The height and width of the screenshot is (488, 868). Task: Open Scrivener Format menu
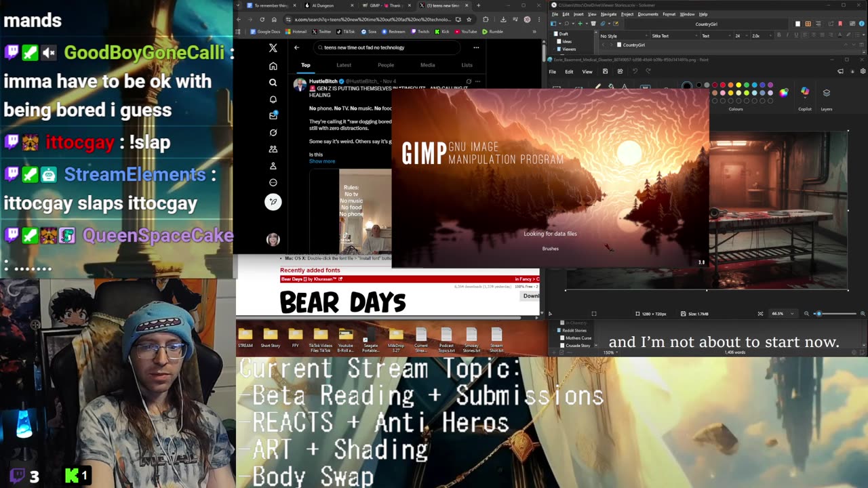click(x=669, y=14)
